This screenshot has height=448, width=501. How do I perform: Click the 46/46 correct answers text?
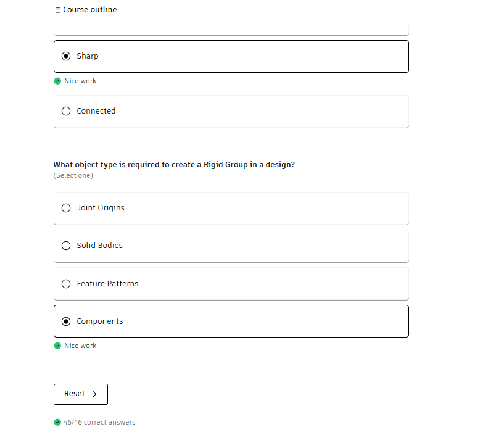click(x=99, y=423)
